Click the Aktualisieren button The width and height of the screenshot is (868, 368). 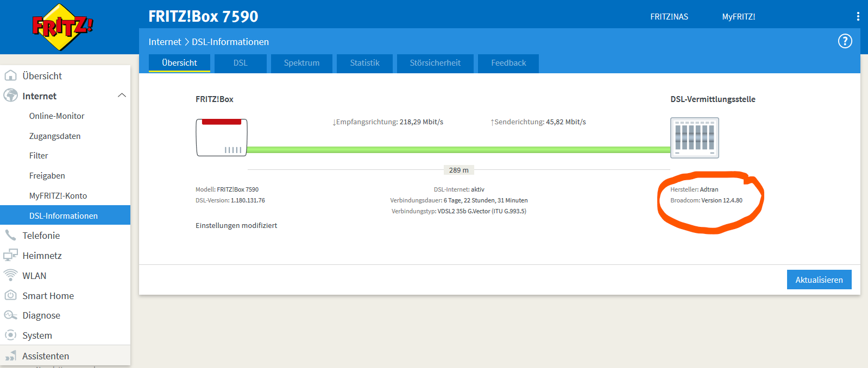point(819,280)
